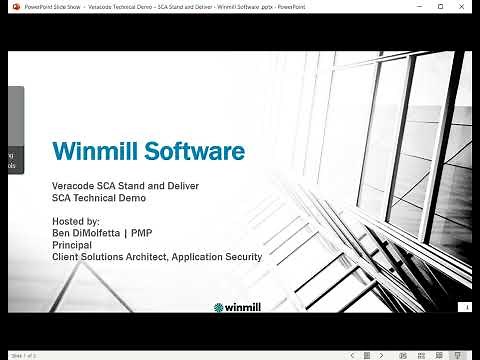The image size is (480, 360).
Task: Maximize the PowerPoint Slide Show window
Action: (440, 6)
